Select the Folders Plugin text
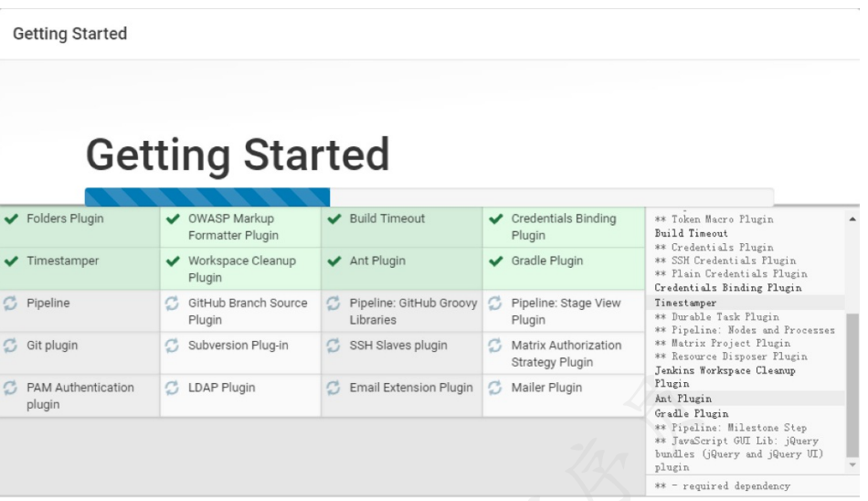This screenshot has width=868, height=501. [65, 219]
